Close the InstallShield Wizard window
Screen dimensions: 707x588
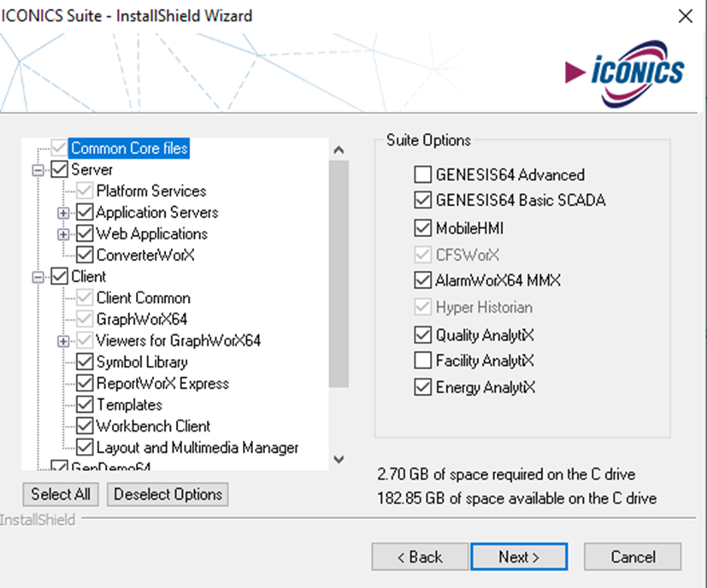[686, 16]
